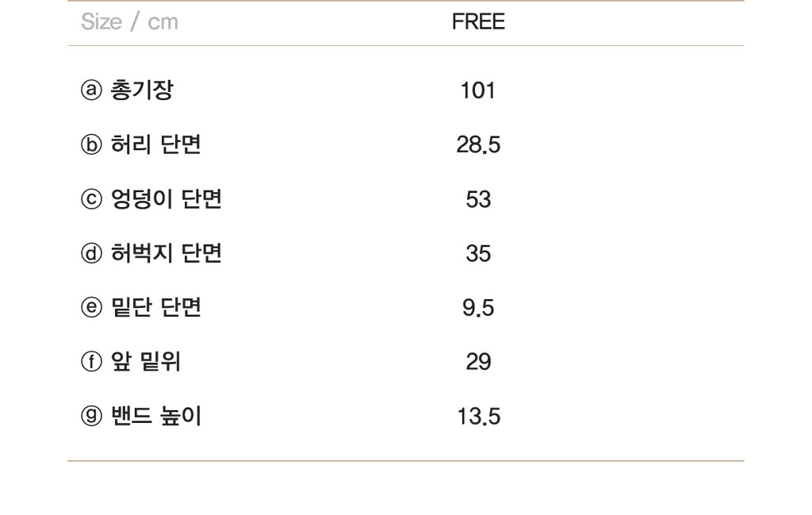Click the circled 'g' icon beside 밴드 높이

(91, 416)
